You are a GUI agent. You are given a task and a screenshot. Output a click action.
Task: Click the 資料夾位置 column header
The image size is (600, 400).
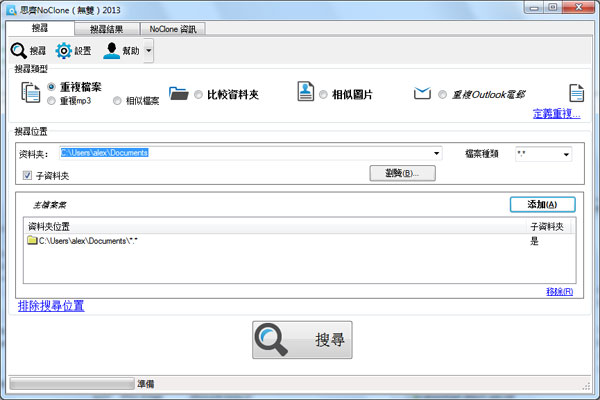click(275, 227)
